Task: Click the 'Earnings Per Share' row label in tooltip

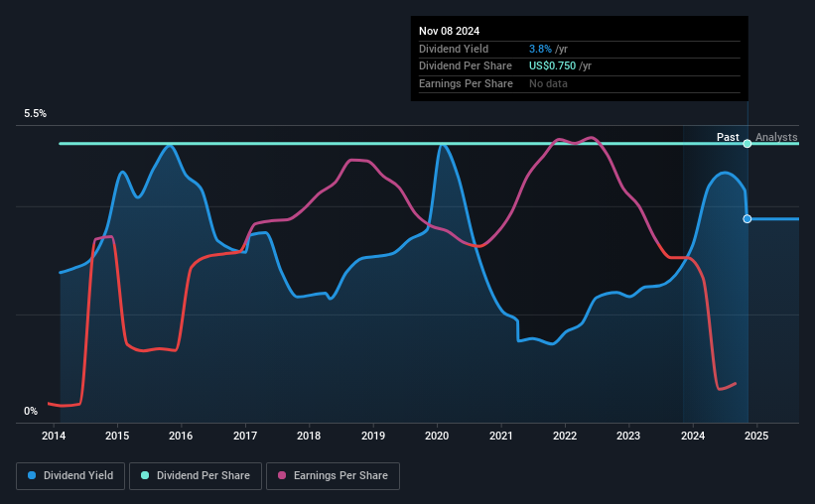Action: pyautogui.click(x=466, y=83)
